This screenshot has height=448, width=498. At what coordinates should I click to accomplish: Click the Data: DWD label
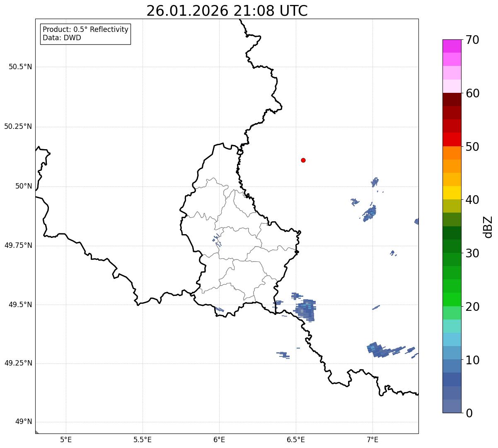click(62, 38)
